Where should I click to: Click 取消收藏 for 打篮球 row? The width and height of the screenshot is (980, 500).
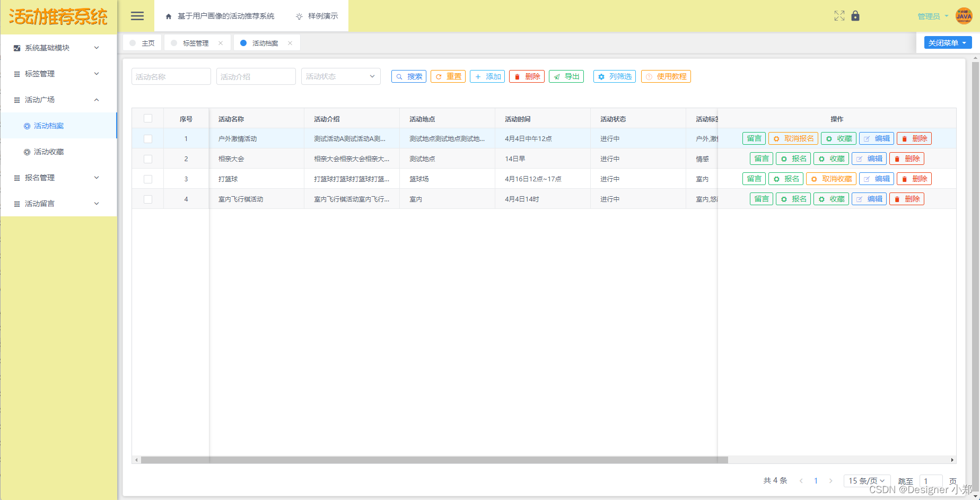pyautogui.click(x=831, y=179)
